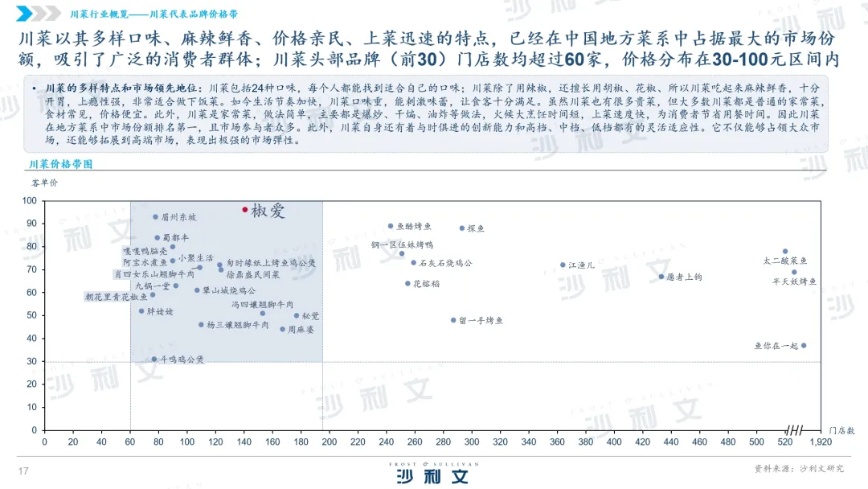The height and width of the screenshot is (489, 868).
Task: Click the 胖姥姥 label
Action: click(x=160, y=311)
